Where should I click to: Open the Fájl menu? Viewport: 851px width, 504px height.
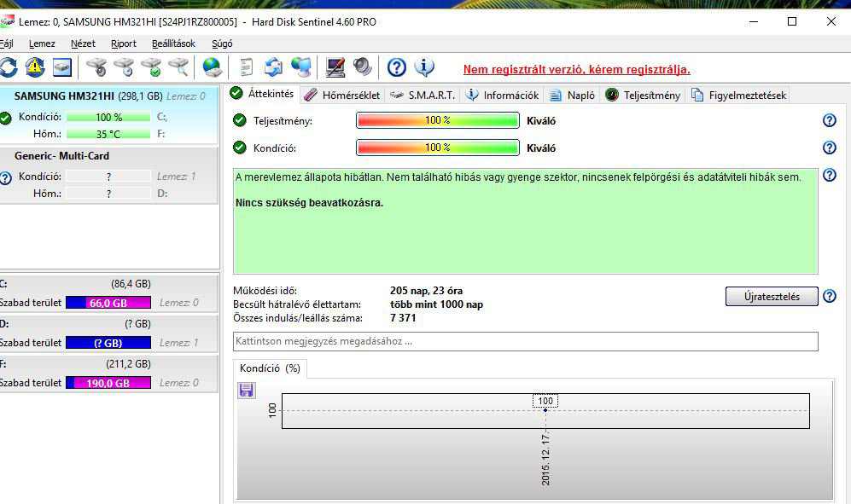(x=7, y=43)
